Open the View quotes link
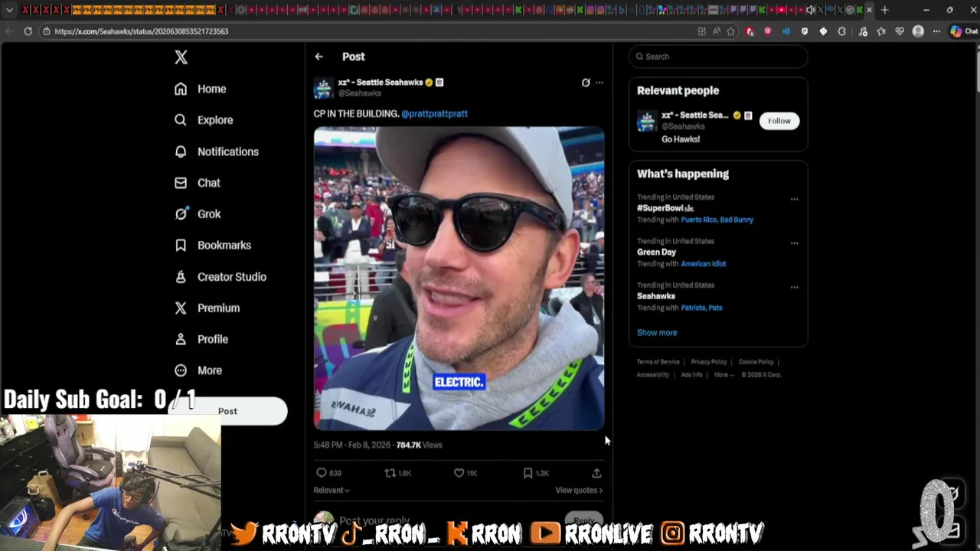980x551 pixels. coord(579,491)
